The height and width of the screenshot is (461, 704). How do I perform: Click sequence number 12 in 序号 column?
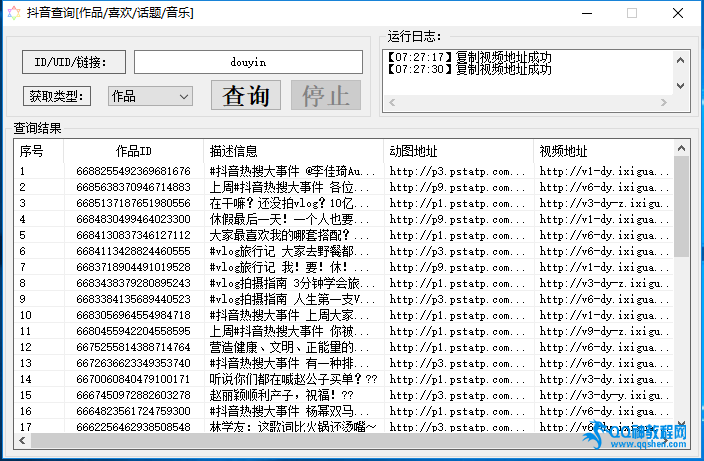(26, 347)
